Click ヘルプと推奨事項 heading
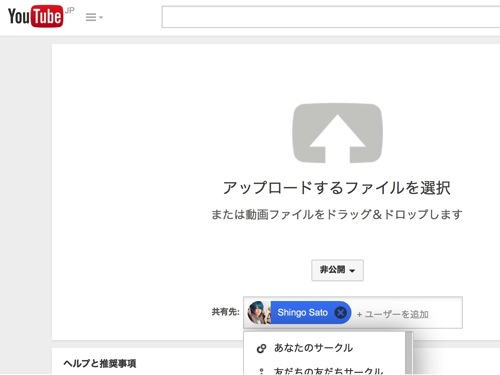 click(100, 363)
